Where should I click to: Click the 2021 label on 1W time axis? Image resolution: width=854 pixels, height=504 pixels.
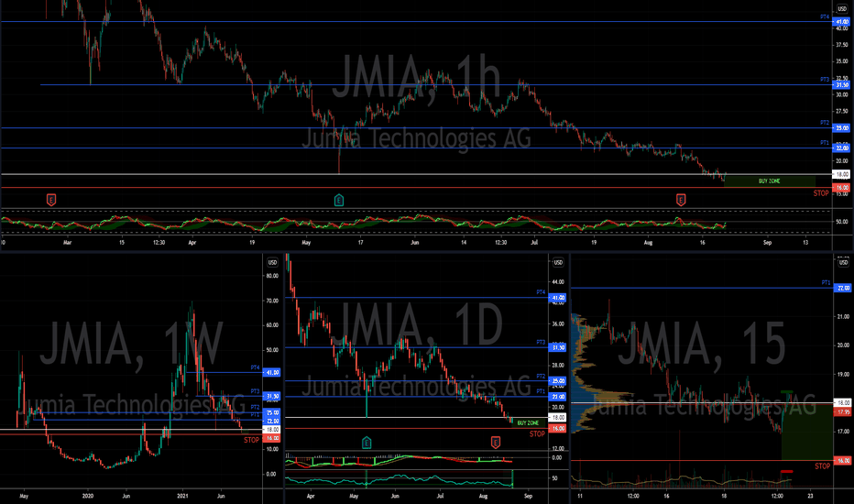tap(182, 497)
